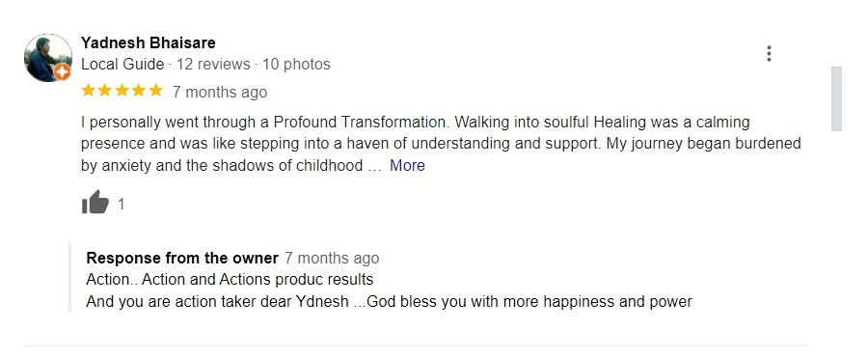Click the review body text
The width and height of the screenshot is (868, 358).
tap(441, 144)
